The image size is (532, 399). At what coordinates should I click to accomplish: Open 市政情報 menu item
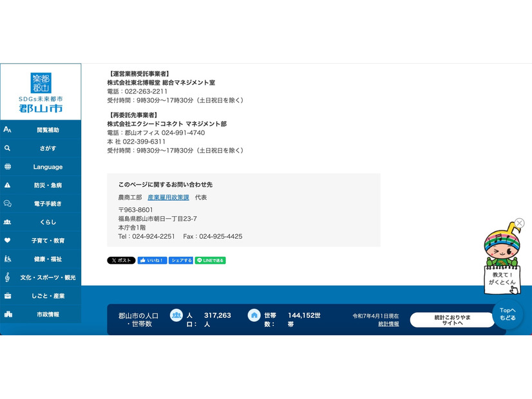pos(48,315)
